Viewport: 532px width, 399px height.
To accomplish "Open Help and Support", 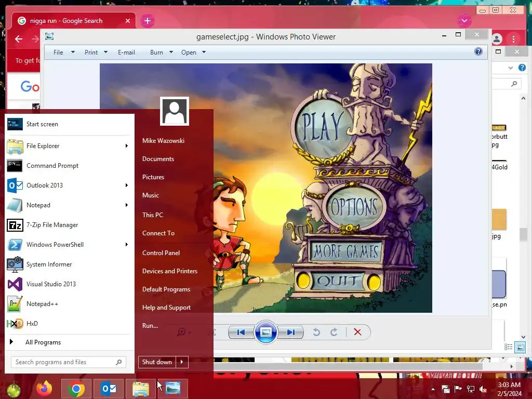I will 167,308.
